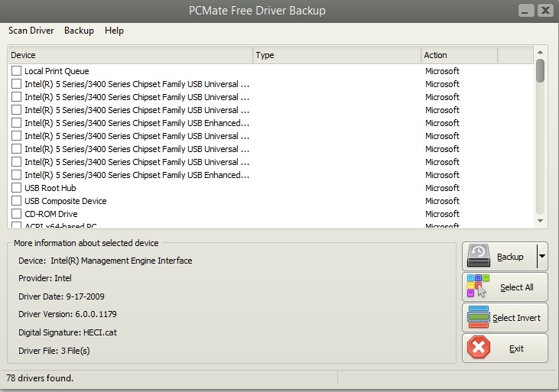Open the Backup menu in menu bar
This screenshot has width=559, height=392.
point(79,31)
